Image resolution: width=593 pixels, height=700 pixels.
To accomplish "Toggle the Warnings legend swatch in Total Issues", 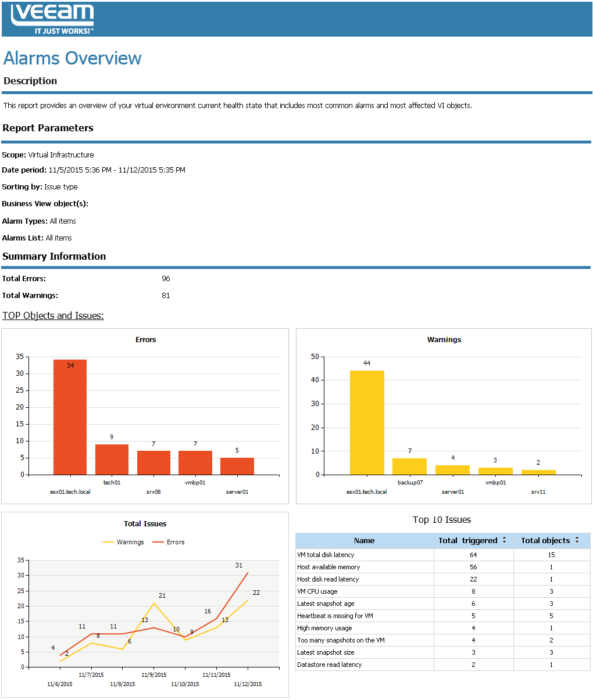I will click(108, 542).
